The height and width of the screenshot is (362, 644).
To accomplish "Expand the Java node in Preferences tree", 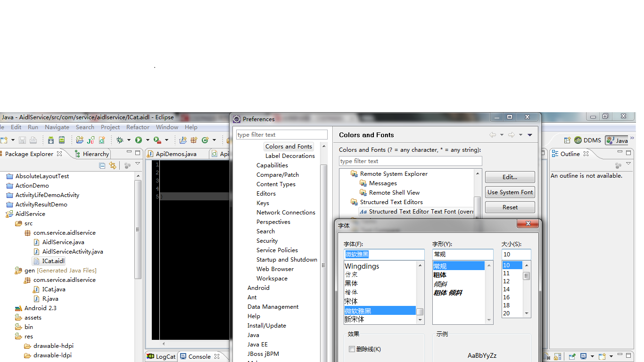I will [x=253, y=335].
